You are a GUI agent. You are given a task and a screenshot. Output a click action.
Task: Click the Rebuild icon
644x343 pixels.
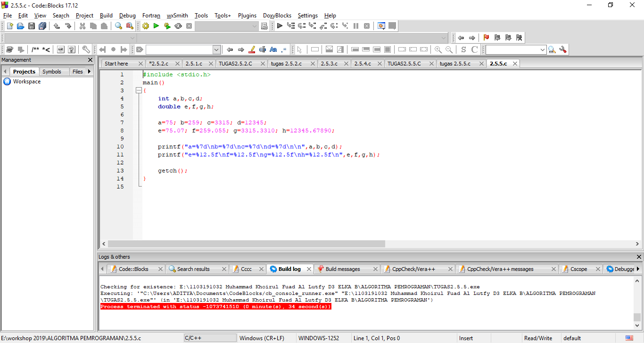point(178,26)
